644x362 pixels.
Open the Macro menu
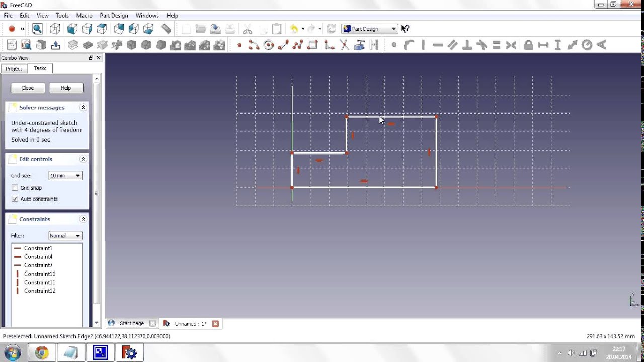pos(85,16)
